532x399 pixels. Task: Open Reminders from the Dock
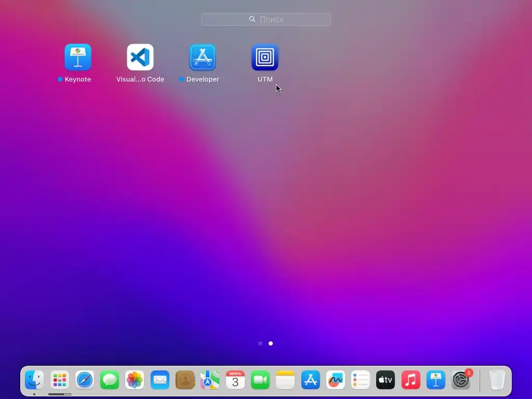coord(361,380)
